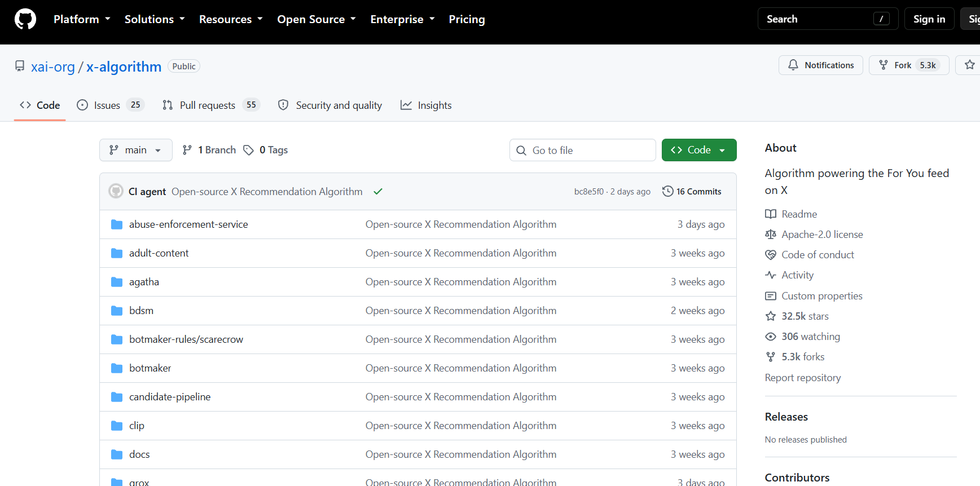This screenshot has width=980, height=486.
Task: Open the xai-org owner link
Action: (53, 67)
